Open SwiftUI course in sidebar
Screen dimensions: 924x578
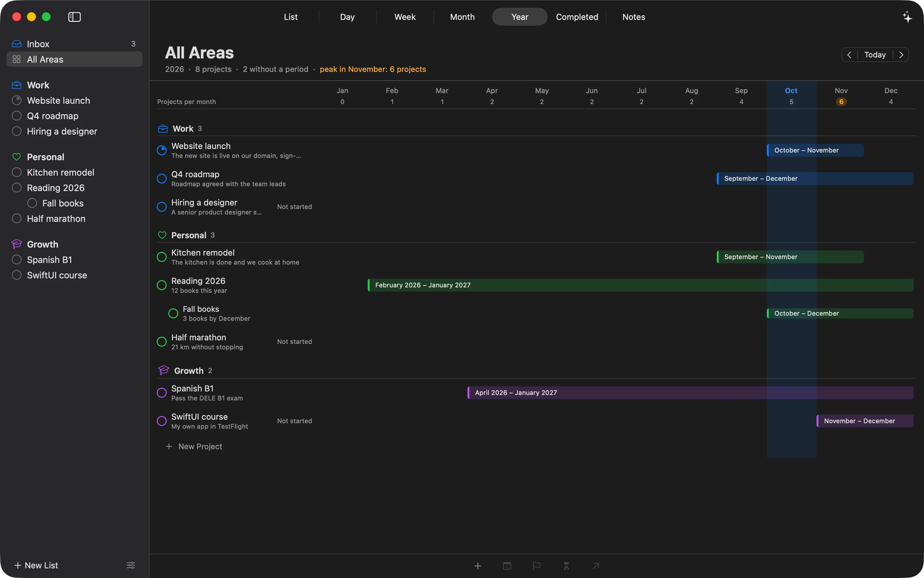point(74,275)
